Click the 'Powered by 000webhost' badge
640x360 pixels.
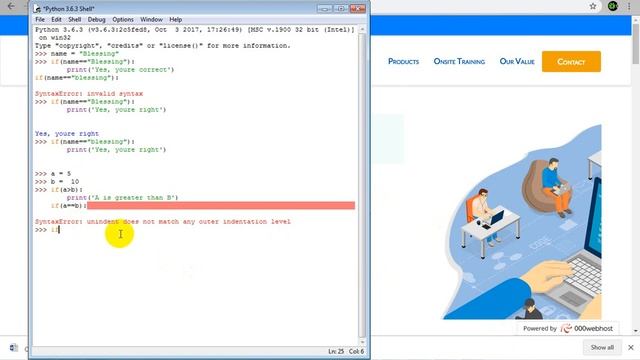[568, 328]
